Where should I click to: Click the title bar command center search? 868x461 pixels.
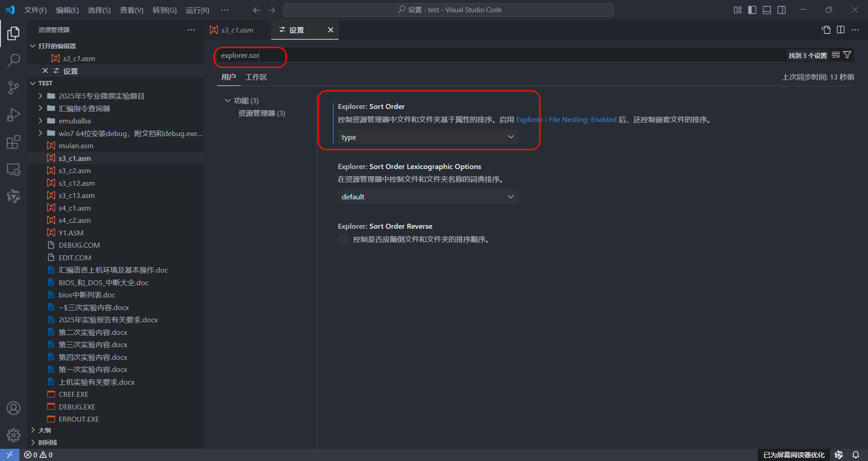coord(448,10)
